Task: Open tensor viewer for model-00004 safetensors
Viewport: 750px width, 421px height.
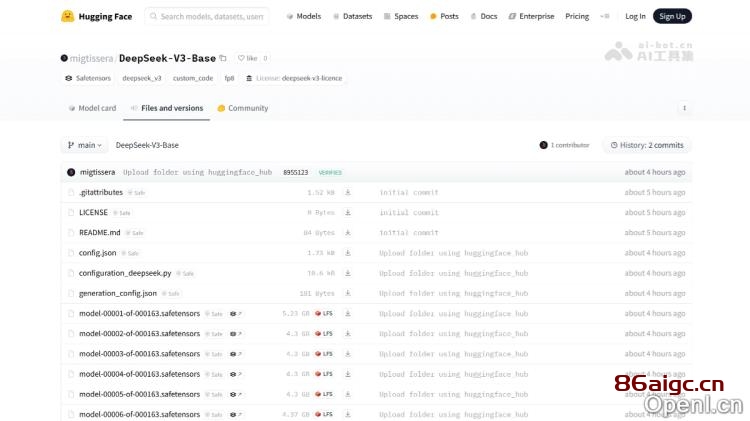Action: pos(235,374)
